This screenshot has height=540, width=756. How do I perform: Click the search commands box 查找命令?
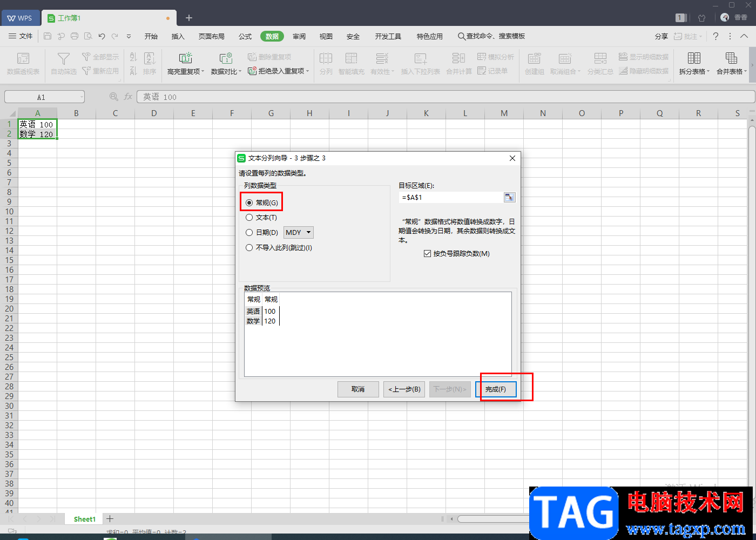click(491, 36)
